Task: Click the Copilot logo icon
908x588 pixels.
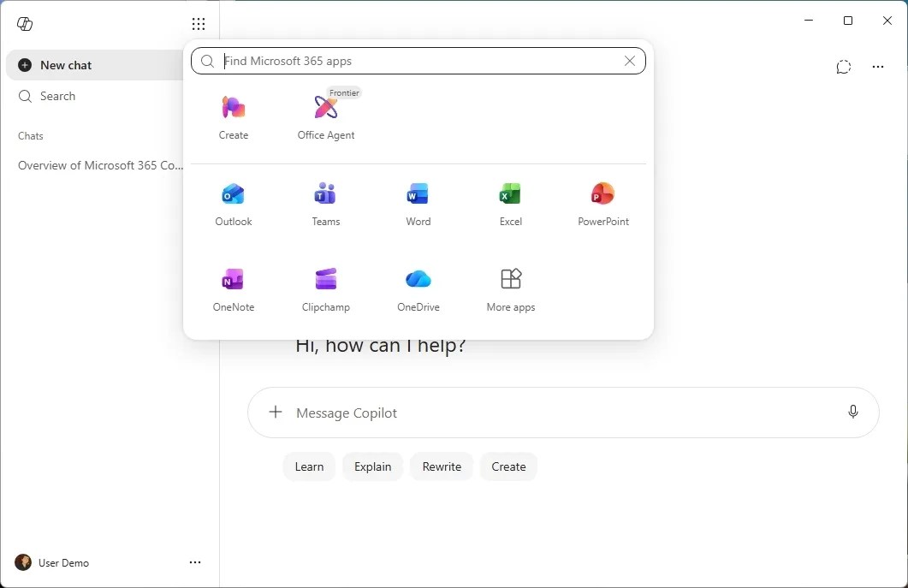Action: point(25,24)
